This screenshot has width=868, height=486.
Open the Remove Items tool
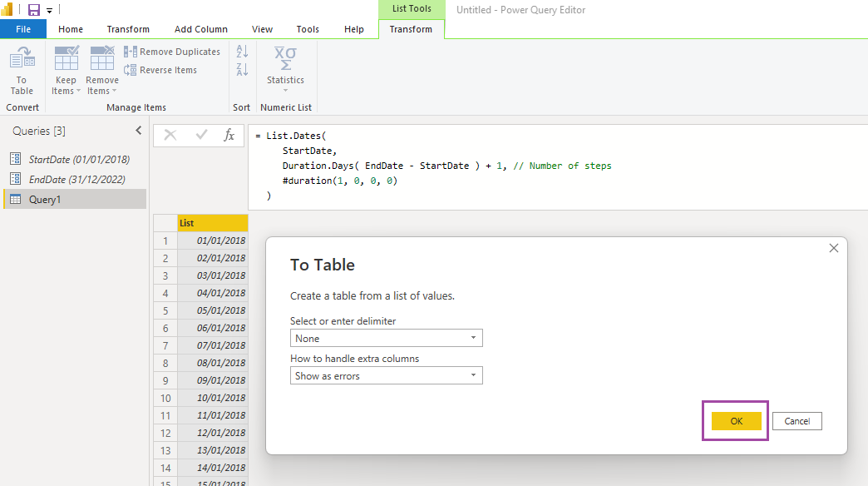click(x=102, y=71)
